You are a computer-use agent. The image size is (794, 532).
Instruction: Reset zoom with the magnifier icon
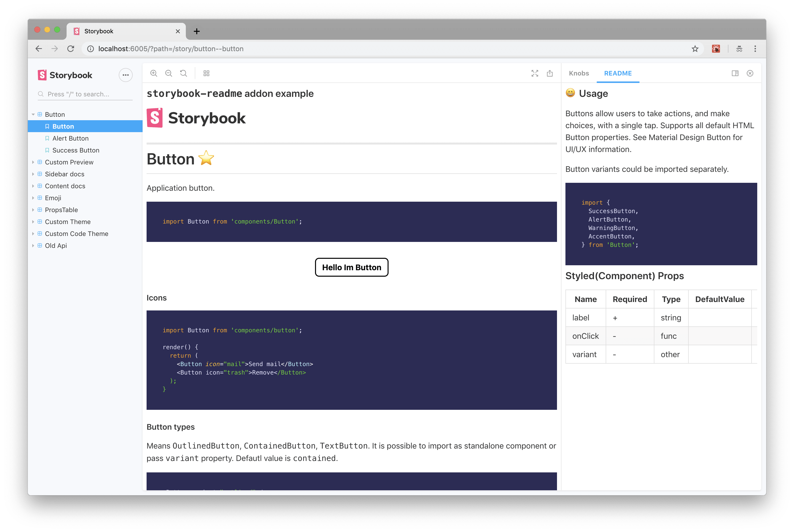coord(184,73)
